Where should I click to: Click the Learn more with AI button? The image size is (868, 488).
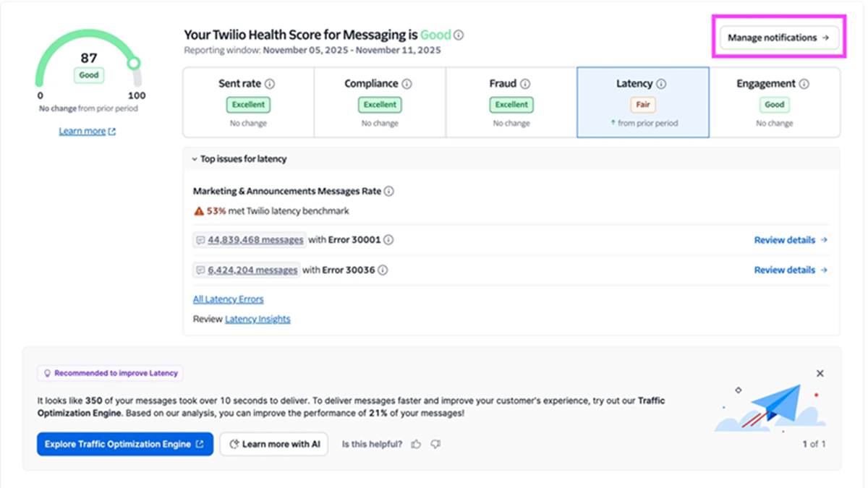273,444
